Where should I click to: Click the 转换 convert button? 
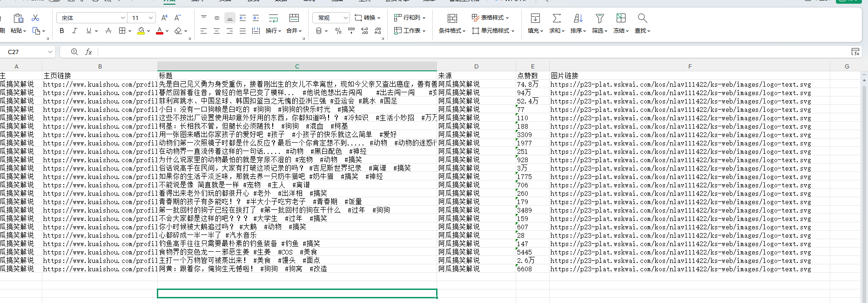tap(367, 18)
